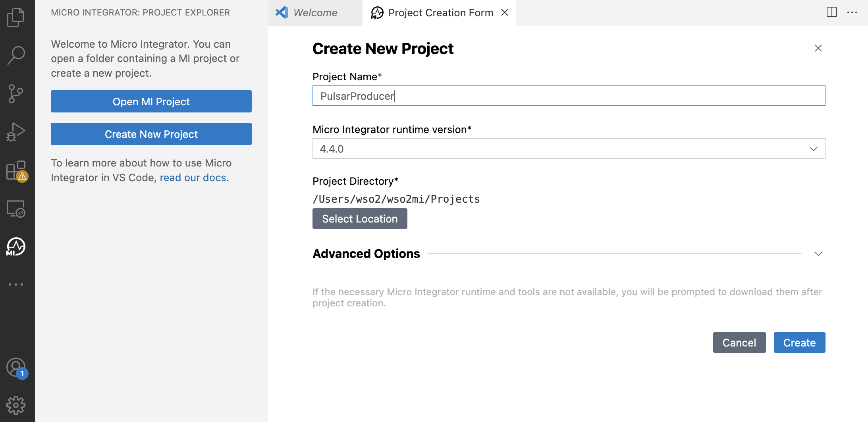Open Source Control view icon

pyautogui.click(x=16, y=94)
